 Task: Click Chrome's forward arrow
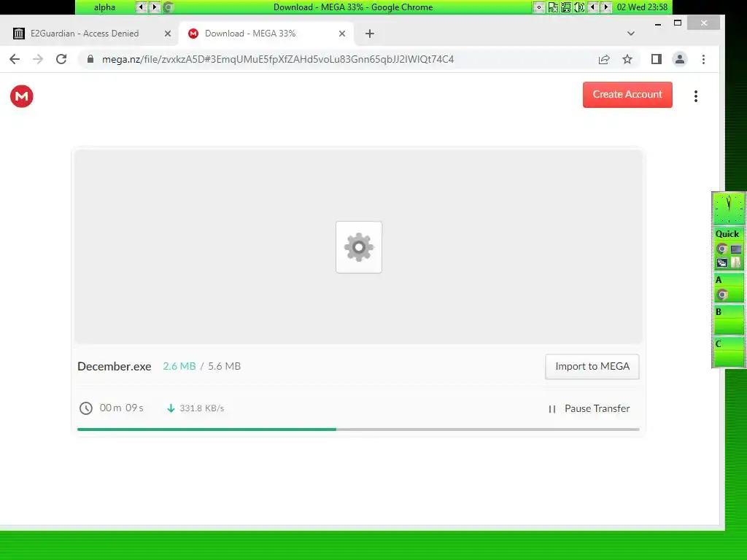pyautogui.click(x=38, y=59)
